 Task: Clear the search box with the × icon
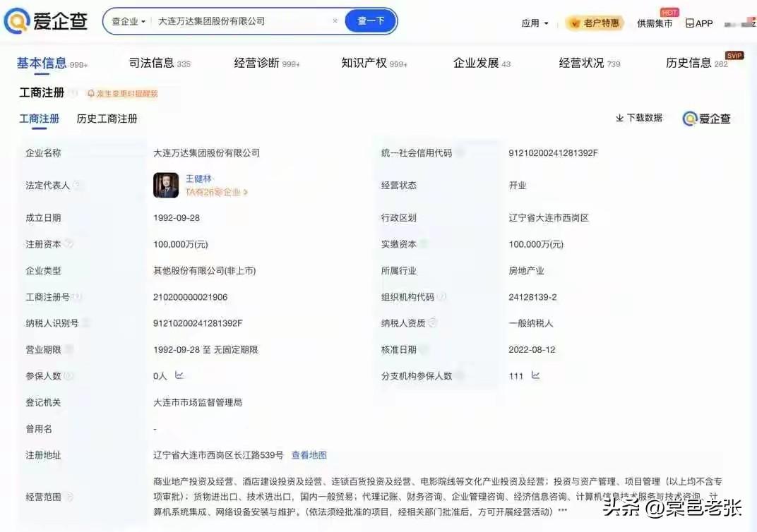pyautogui.click(x=335, y=20)
